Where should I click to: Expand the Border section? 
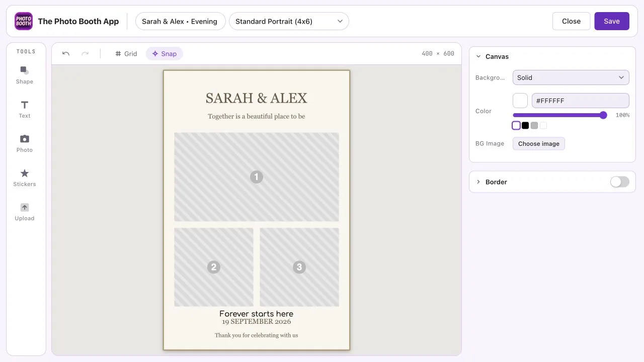478,182
